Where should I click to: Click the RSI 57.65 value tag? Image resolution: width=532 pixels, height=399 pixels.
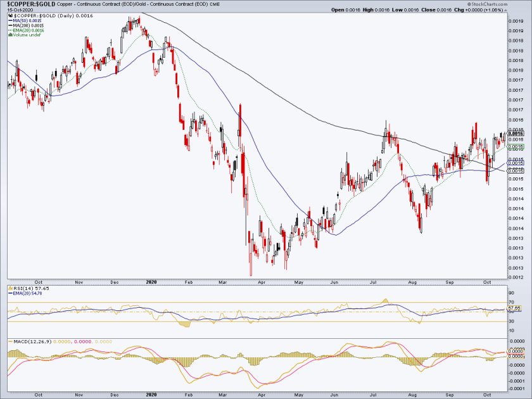tap(514, 308)
